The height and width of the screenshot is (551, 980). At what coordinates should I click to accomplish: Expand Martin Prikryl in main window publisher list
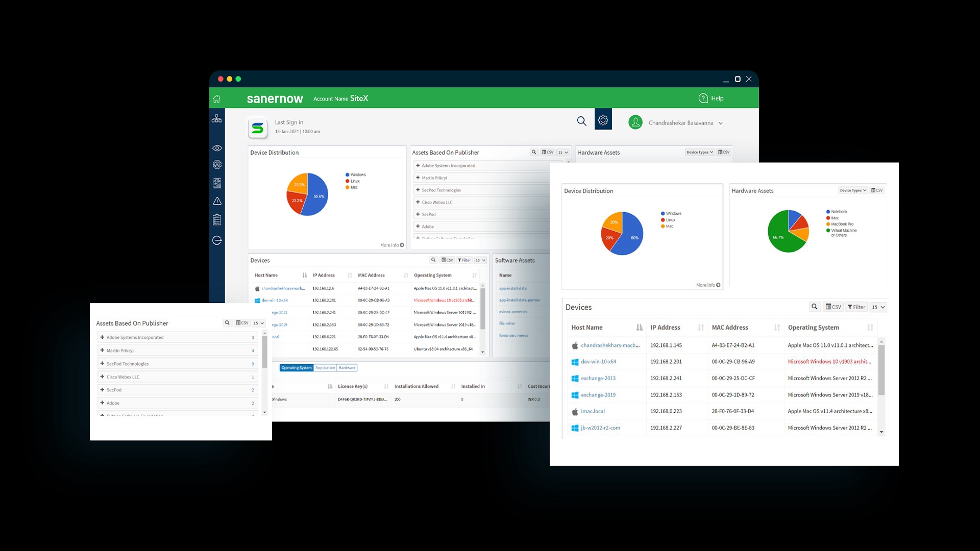point(418,178)
